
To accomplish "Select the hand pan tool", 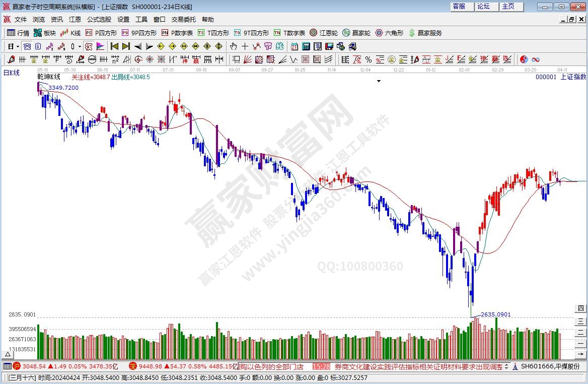I will 233,46.
